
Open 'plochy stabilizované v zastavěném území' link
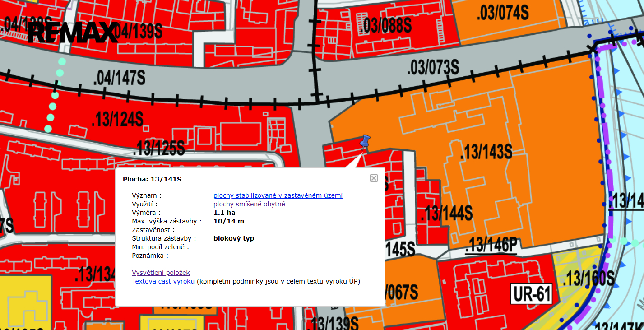click(x=278, y=195)
